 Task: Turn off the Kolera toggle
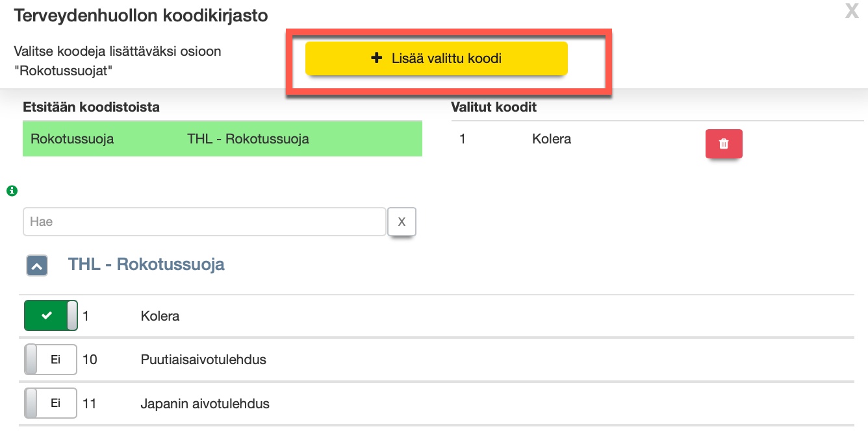[x=51, y=316]
